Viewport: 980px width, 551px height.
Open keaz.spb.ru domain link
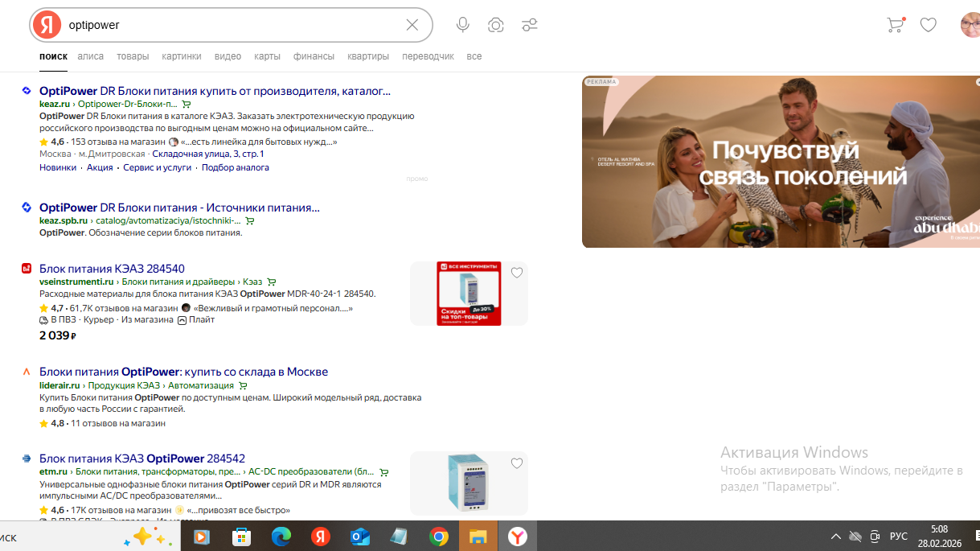[x=64, y=220]
